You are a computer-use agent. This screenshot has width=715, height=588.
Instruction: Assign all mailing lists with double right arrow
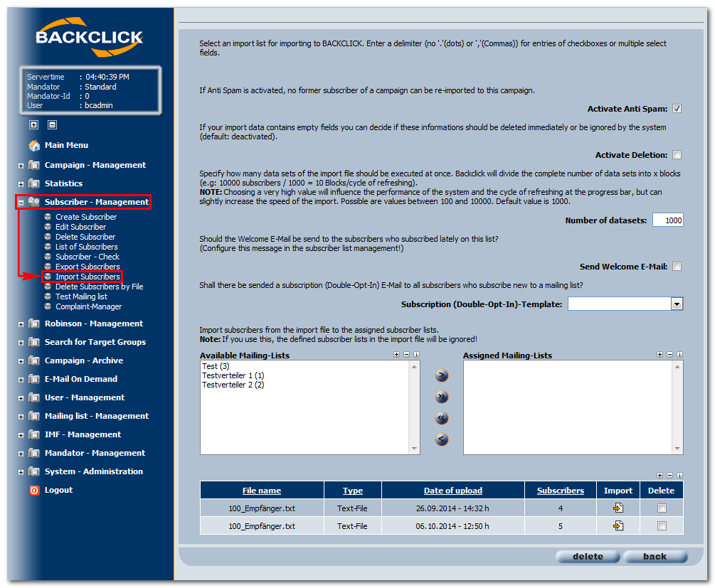441,397
